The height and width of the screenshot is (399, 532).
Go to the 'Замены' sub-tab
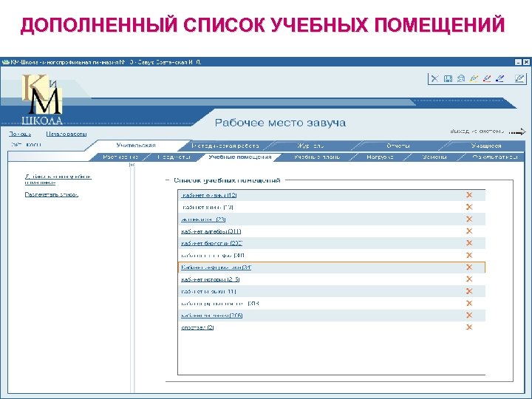tap(434, 157)
